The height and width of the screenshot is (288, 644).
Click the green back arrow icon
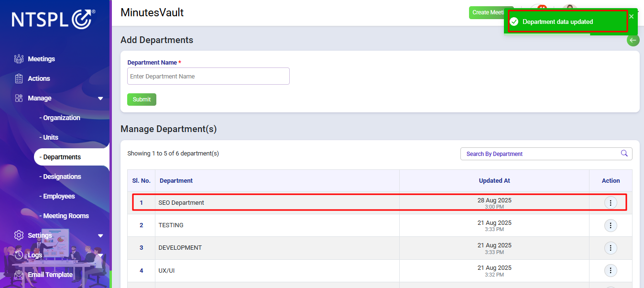[x=633, y=40]
